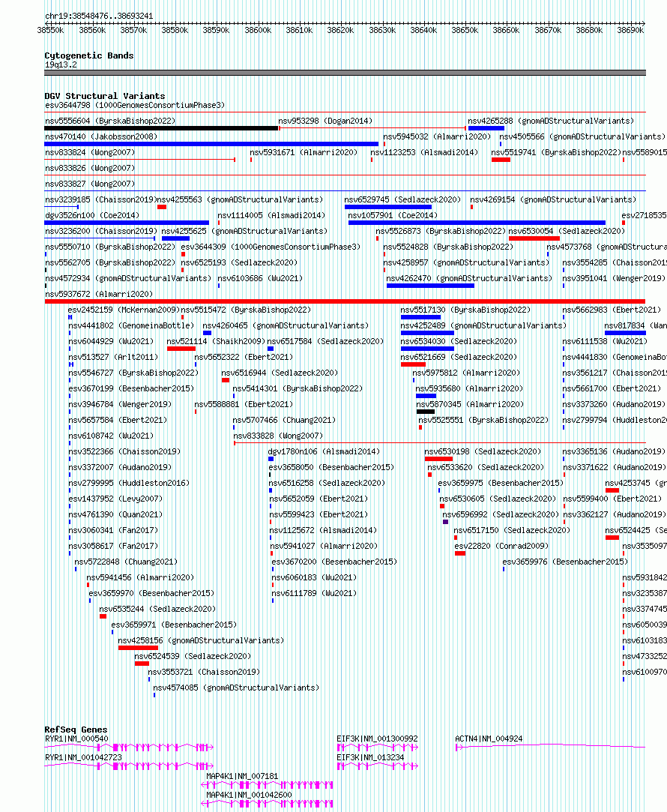This screenshot has width=667, height=812.
Task: Open variant label nsv4252489 (gnomADStructuralVariants)
Action: (483, 325)
